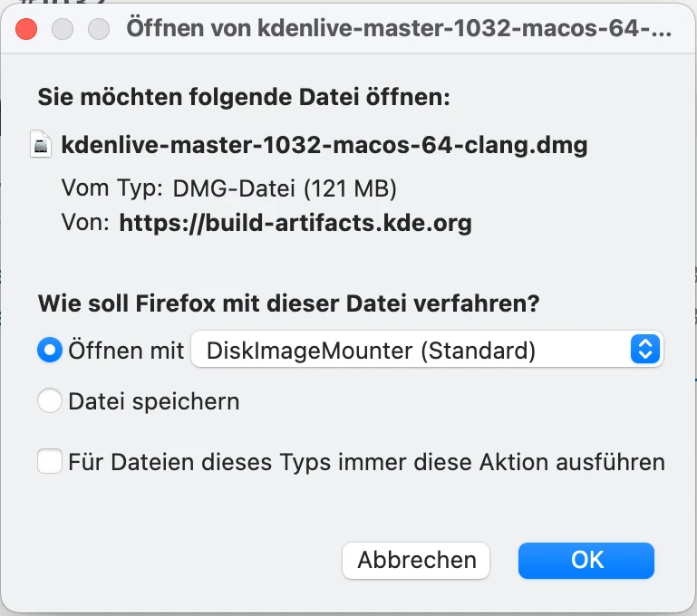Click the blue dropdown arrows icon

tap(644, 349)
